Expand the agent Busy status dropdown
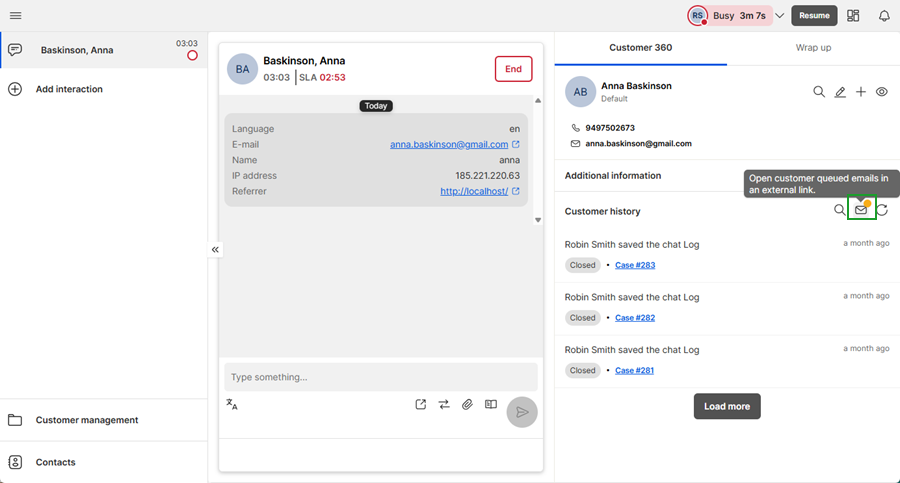 (x=780, y=16)
